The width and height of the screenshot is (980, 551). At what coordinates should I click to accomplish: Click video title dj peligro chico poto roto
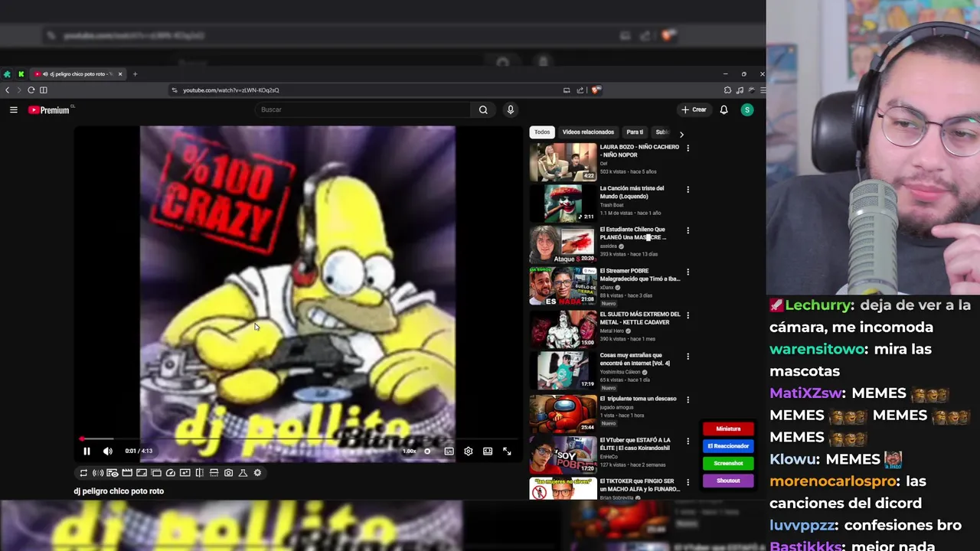[x=119, y=491]
